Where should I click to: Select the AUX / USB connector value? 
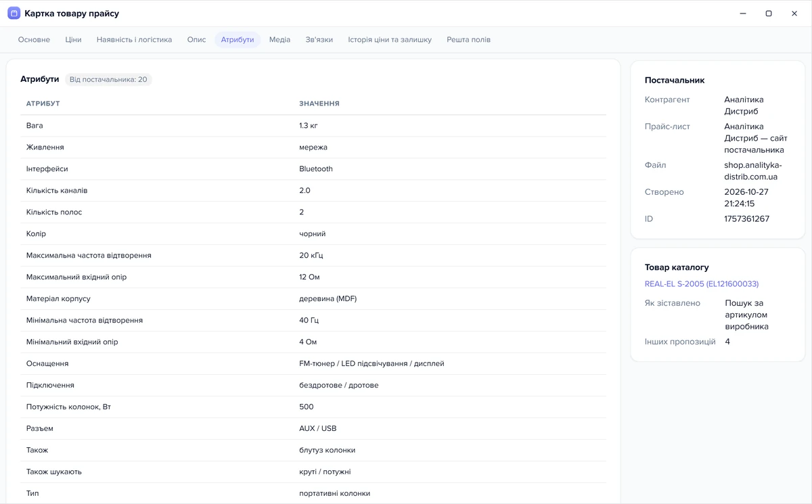point(318,429)
